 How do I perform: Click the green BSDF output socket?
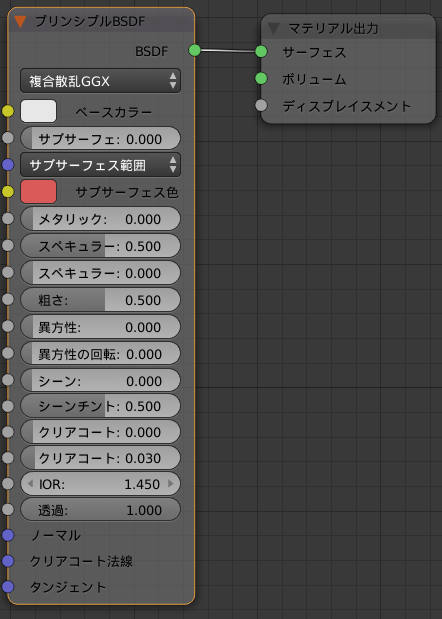195,51
